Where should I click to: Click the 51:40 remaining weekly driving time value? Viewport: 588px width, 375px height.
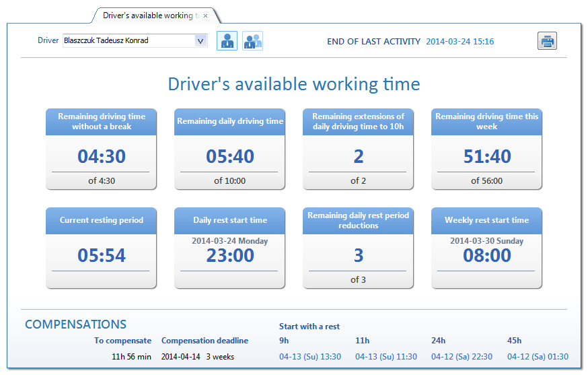pos(487,156)
